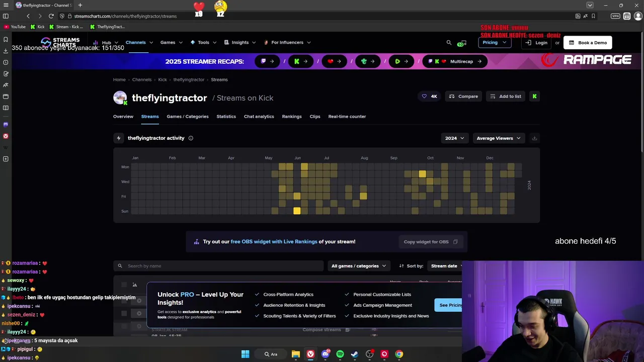Open Discord from the taskbar
Viewport: 644px width, 362px height.
[x=326, y=354]
